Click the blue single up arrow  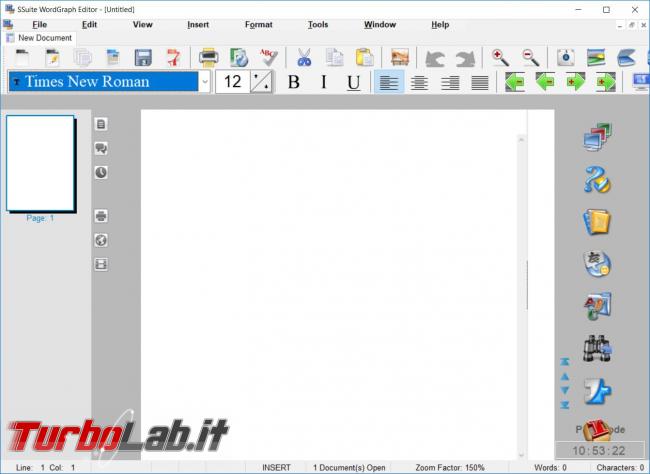[x=565, y=377]
